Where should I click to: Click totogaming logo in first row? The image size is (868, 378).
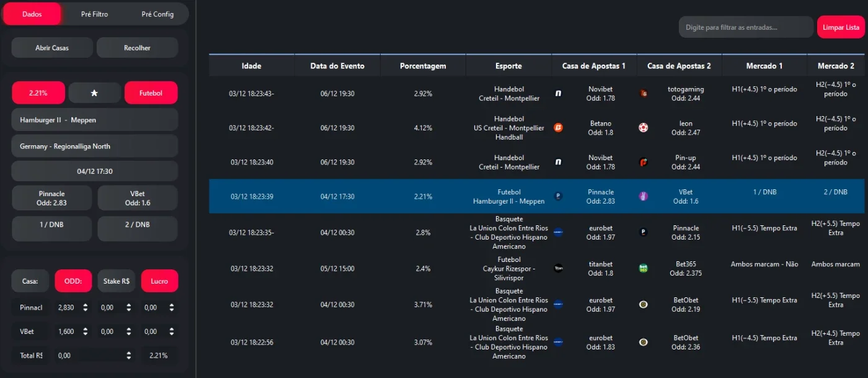pos(643,94)
